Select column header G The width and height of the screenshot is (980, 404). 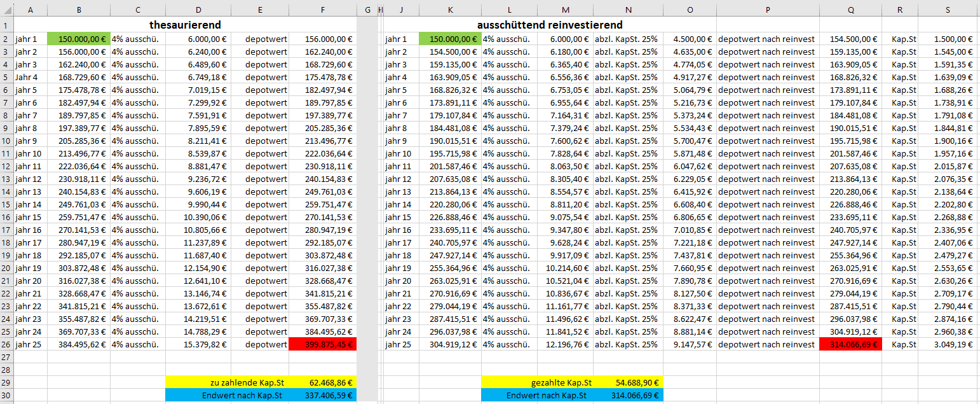click(367, 10)
